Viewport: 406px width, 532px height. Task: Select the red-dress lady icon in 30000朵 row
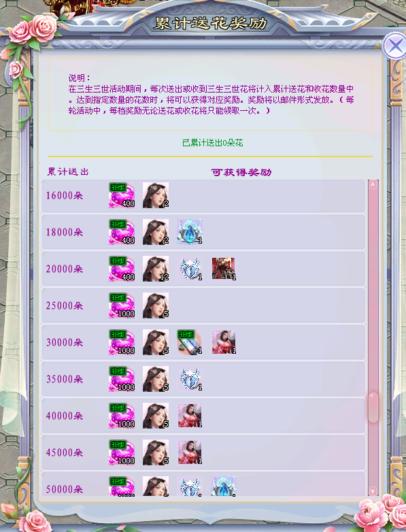(224, 342)
